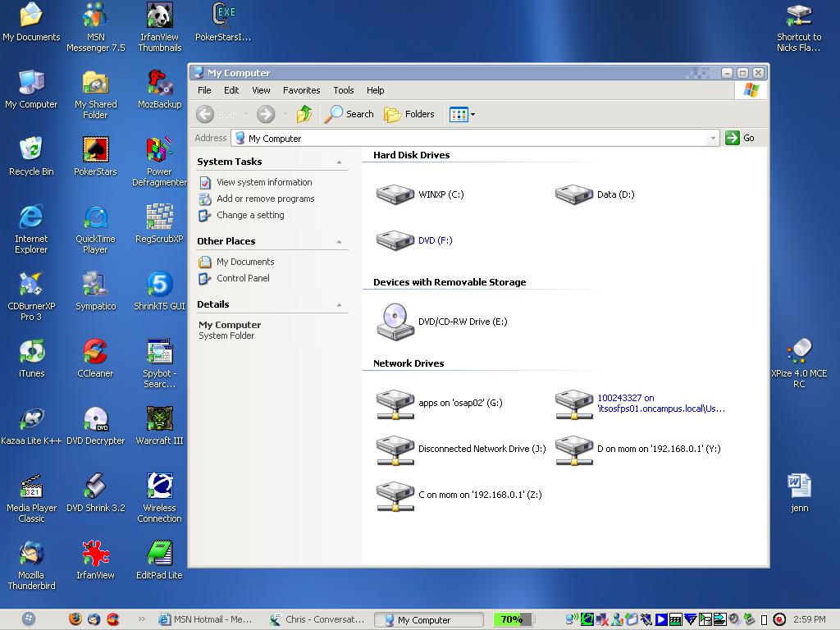
Task: Select the 100243327 on itsosfps01 network drive
Action: [x=640, y=404]
